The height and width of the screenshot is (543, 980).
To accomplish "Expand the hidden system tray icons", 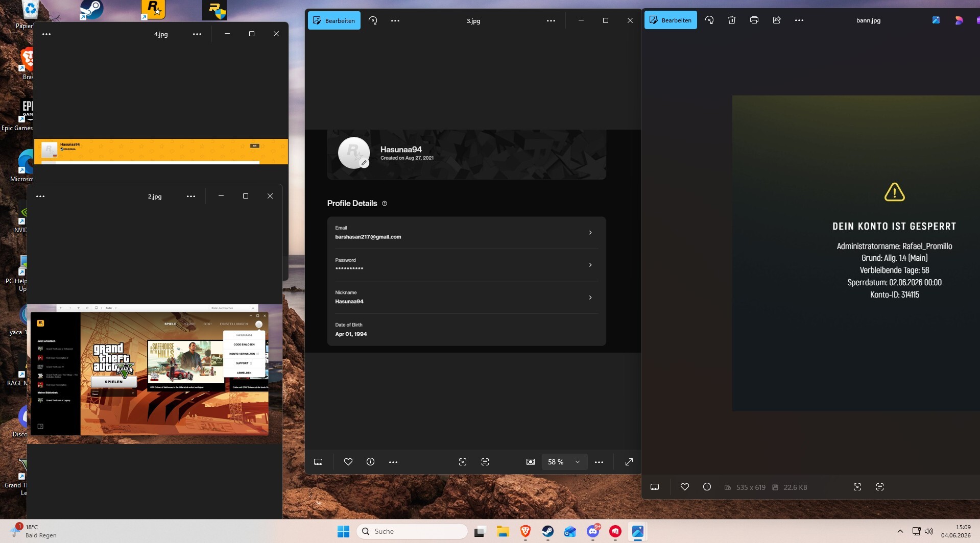I will click(x=900, y=531).
